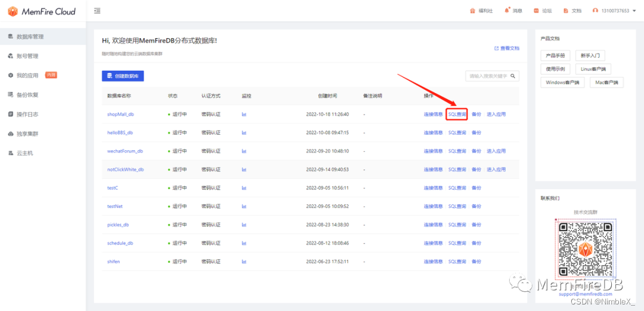Open 使用示例 document button
Viewport: 644px width, 311px height.
tap(555, 69)
